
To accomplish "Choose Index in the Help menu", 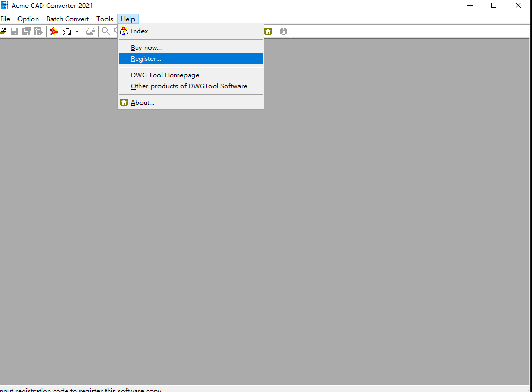I will (191, 31).
